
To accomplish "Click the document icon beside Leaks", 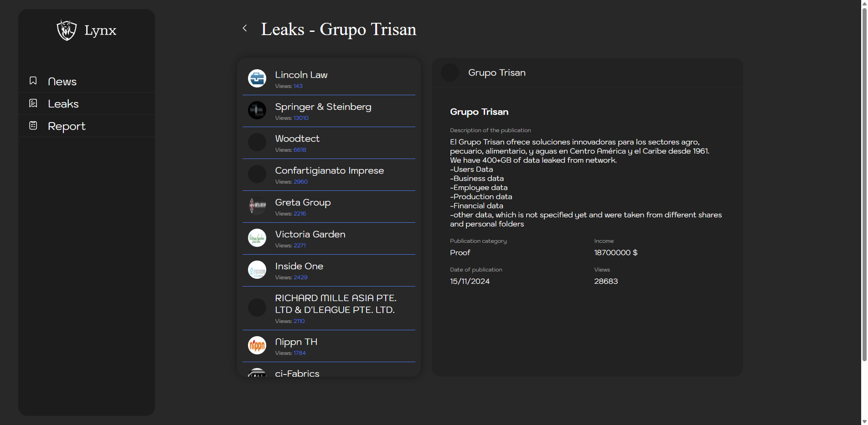I will (x=33, y=103).
